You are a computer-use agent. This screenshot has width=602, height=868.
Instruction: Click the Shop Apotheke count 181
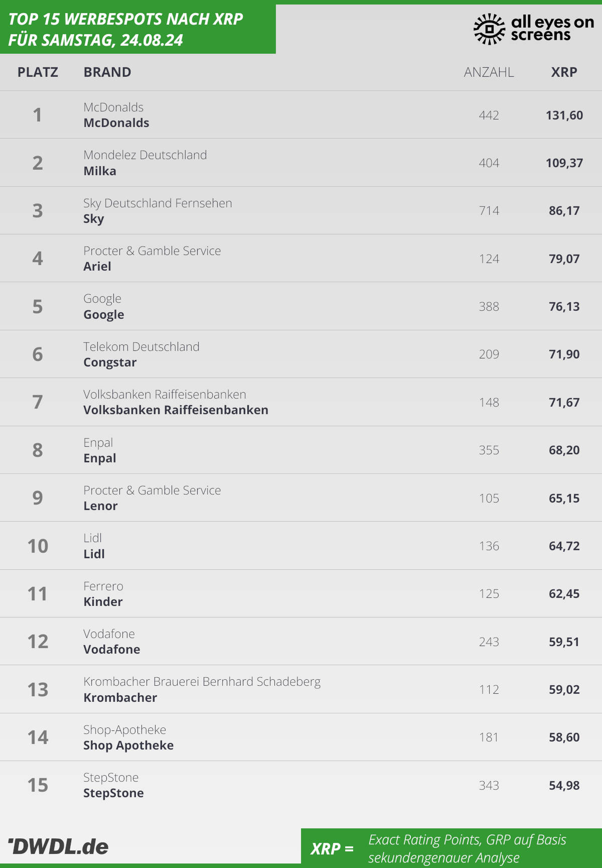(x=489, y=737)
